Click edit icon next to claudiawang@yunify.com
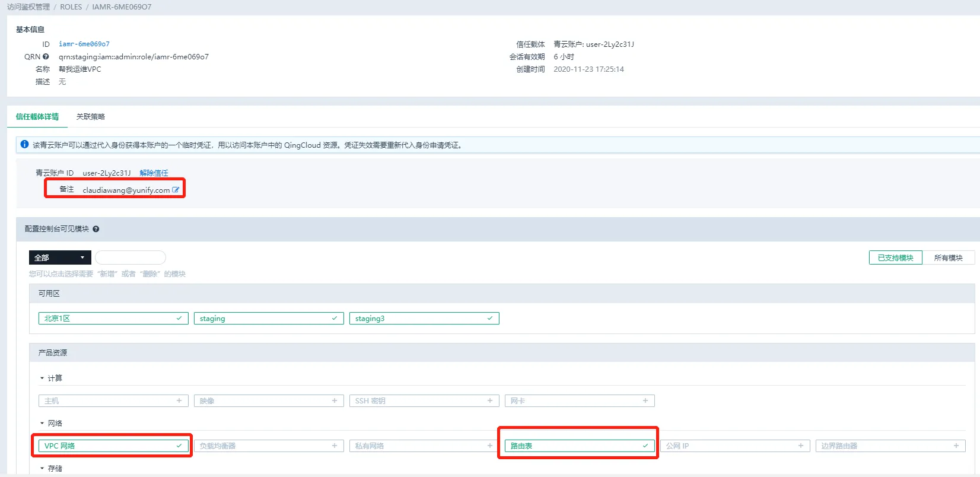 176,190
